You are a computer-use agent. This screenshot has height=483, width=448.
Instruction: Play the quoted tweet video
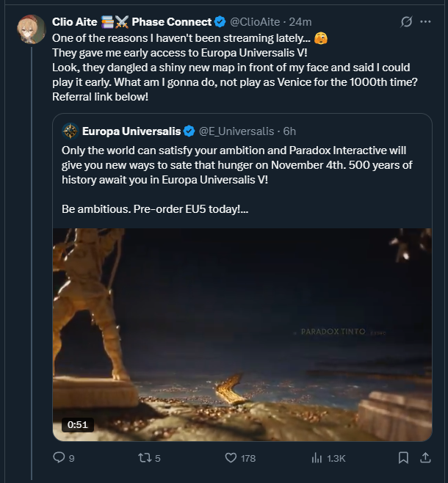coord(242,334)
